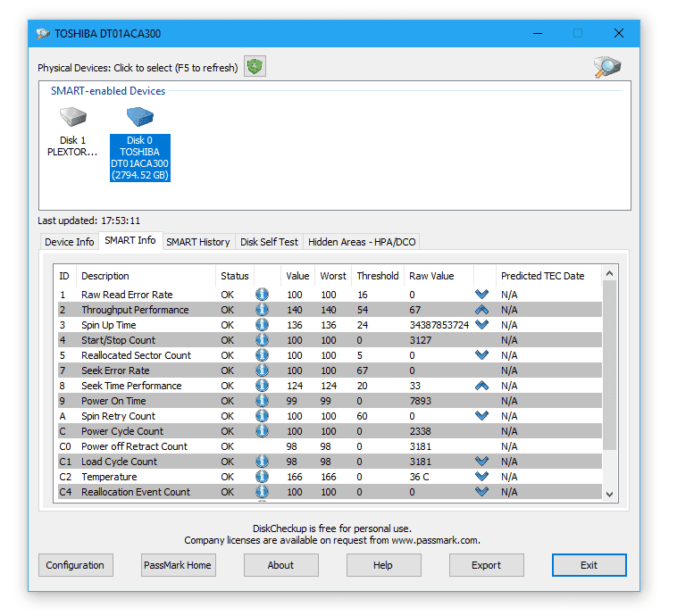Open info icon for Seek Time Performance
This screenshot has height=616, width=677.
point(262,385)
